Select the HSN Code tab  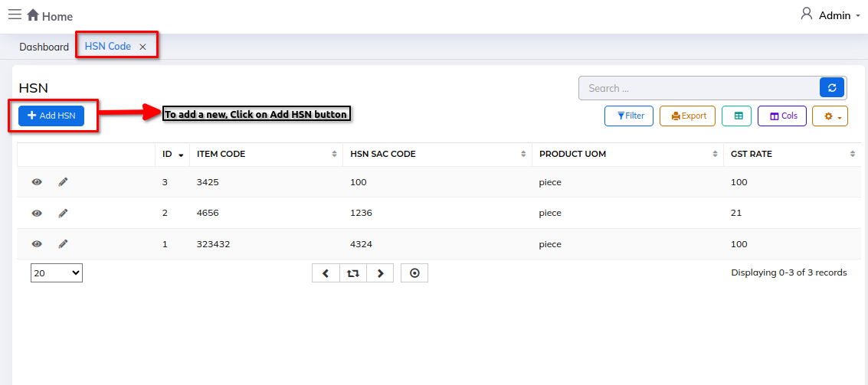pyautogui.click(x=108, y=47)
